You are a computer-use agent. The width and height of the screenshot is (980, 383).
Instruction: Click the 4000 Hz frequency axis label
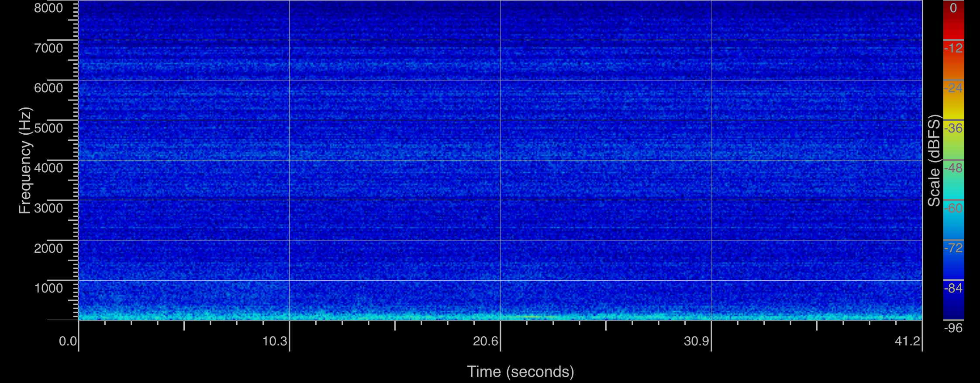[x=48, y=168]
